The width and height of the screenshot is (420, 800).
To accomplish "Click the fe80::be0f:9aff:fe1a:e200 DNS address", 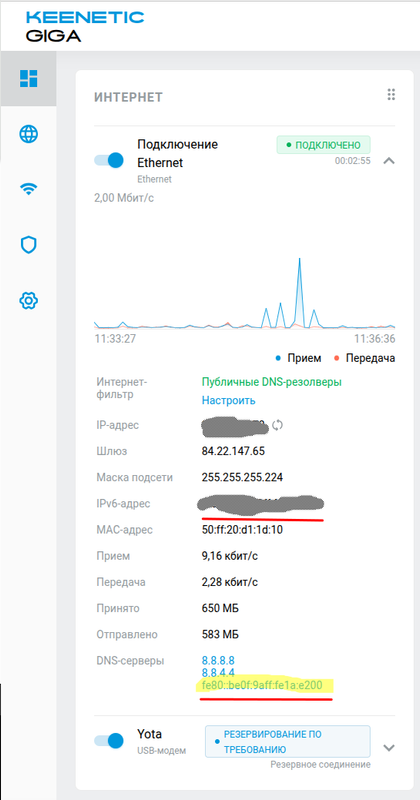I will [x=262, y=685].
